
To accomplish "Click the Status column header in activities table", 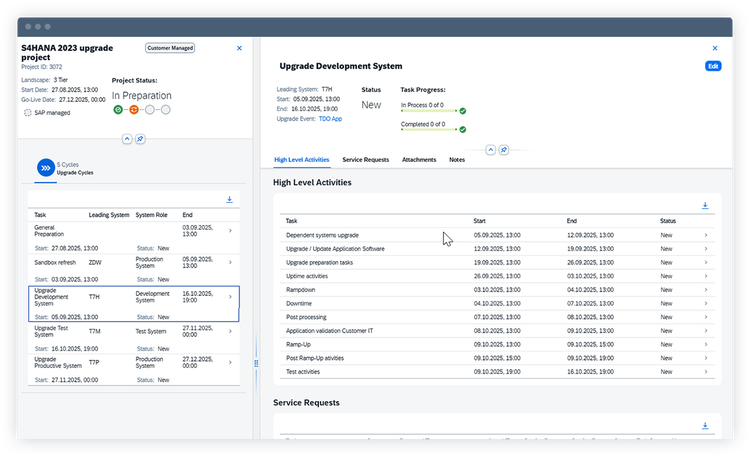I will pos(668,221).
